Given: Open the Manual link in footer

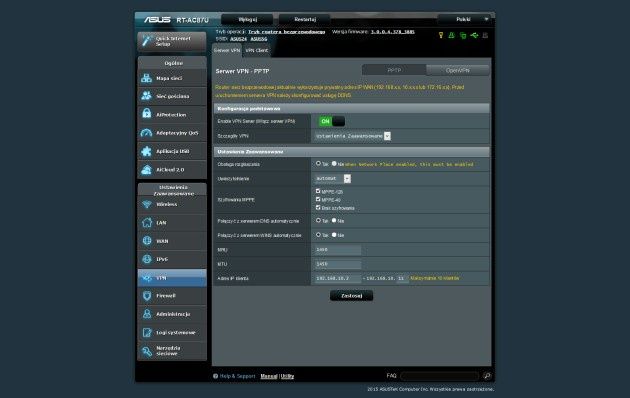Looking at the screenshot, I should (269, 376).
